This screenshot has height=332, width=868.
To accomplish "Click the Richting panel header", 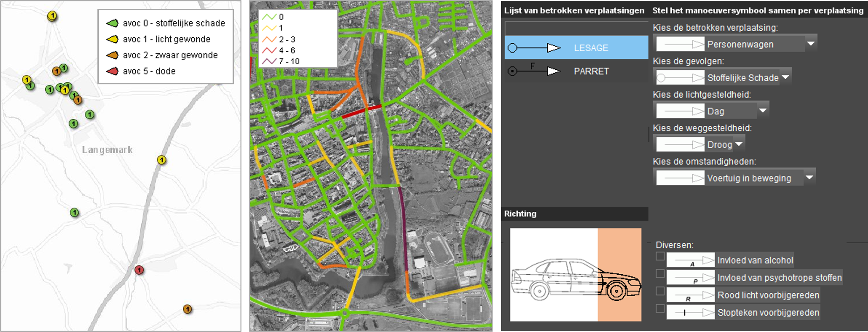I will click(575, 214).
